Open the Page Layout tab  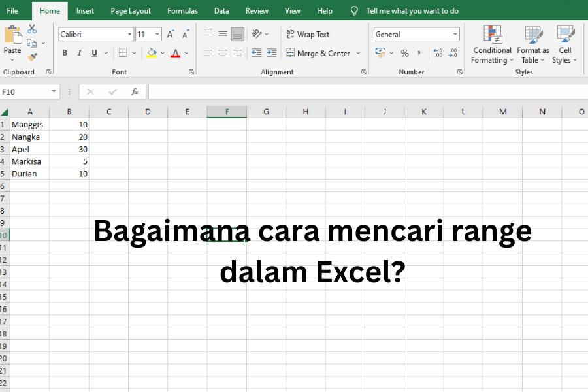[131, 11]
